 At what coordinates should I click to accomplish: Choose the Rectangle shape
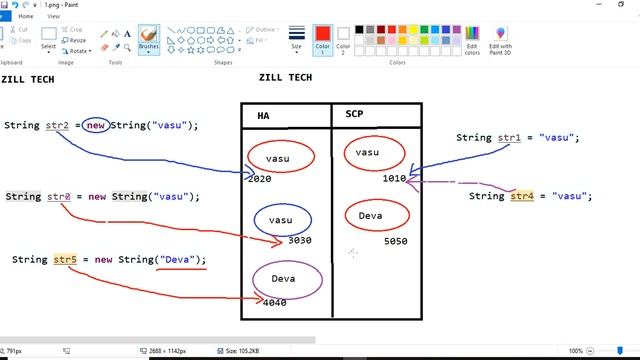tap(201, 31)
